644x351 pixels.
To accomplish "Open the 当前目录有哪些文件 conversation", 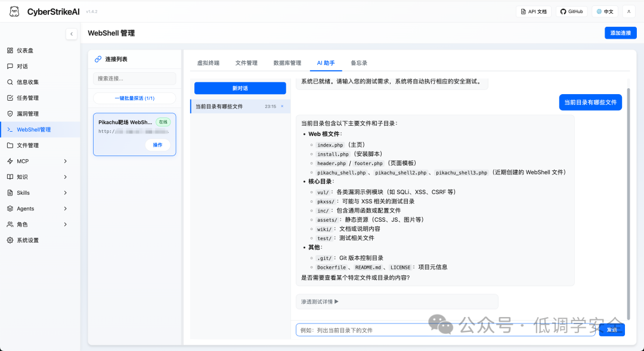I will click(240, 106).
